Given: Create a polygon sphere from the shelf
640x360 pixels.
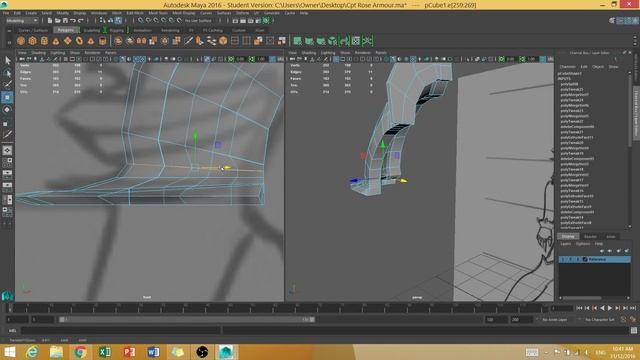Looking at the screenshot, I should (21, 41).
